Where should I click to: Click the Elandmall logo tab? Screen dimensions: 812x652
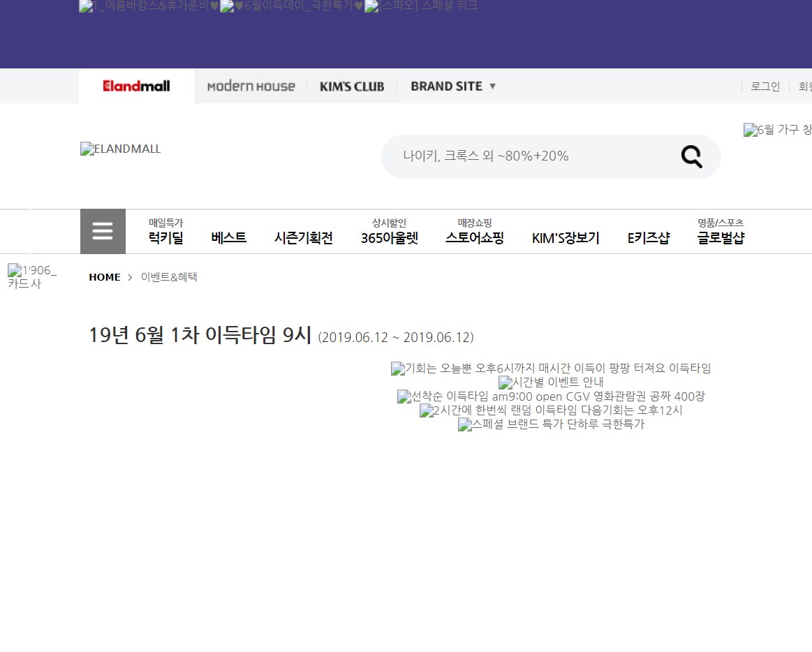[x=137, y=86]
